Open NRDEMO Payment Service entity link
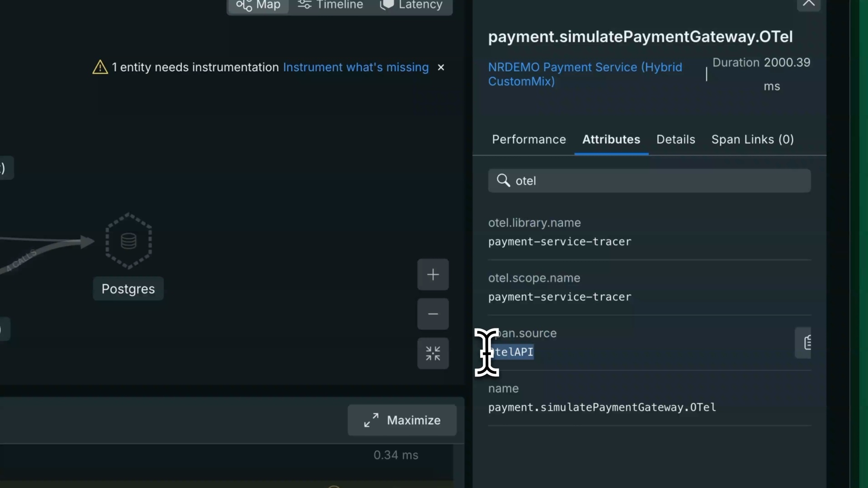Screen dimensions: 868x488 tap(585, 74)
